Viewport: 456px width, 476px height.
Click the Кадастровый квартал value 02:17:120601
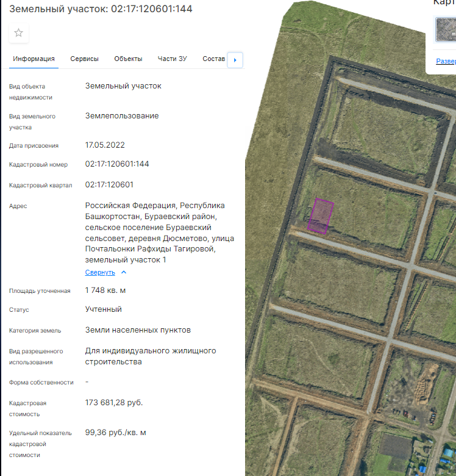[x=109, y=185]
